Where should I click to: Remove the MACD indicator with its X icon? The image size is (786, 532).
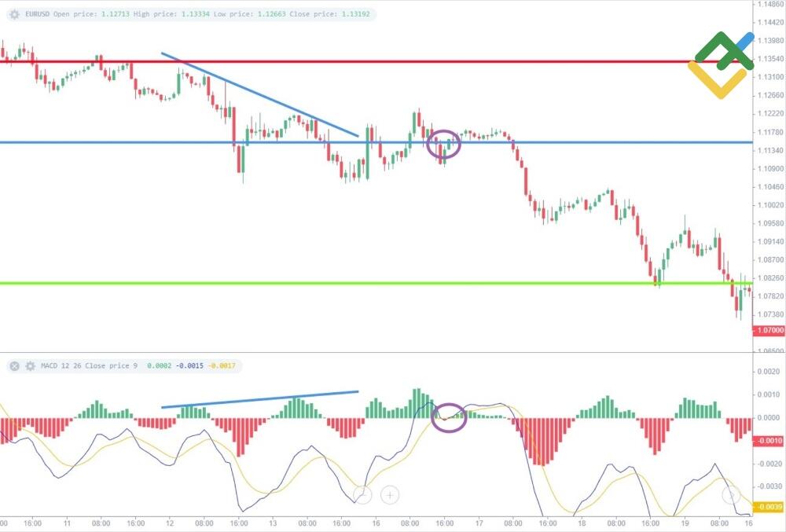tap(13, 366)
